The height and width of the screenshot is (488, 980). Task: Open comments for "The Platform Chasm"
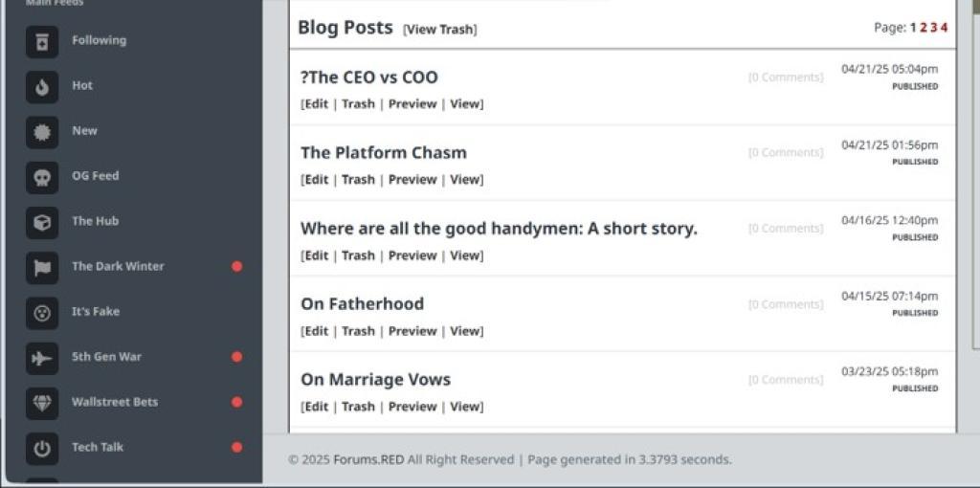(785, 153)
